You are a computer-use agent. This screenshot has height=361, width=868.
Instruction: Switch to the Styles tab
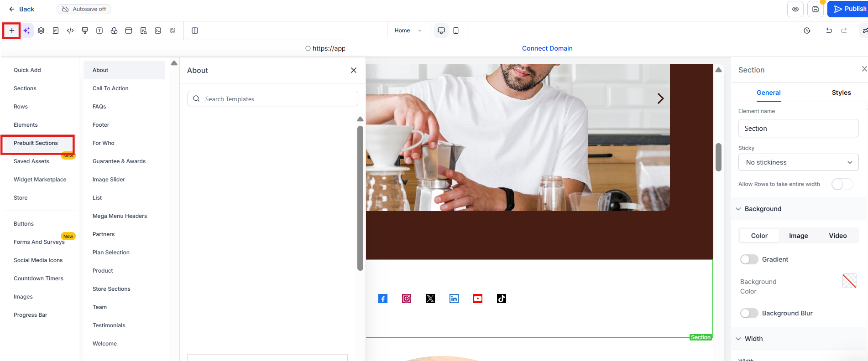[x=841, y=93]
